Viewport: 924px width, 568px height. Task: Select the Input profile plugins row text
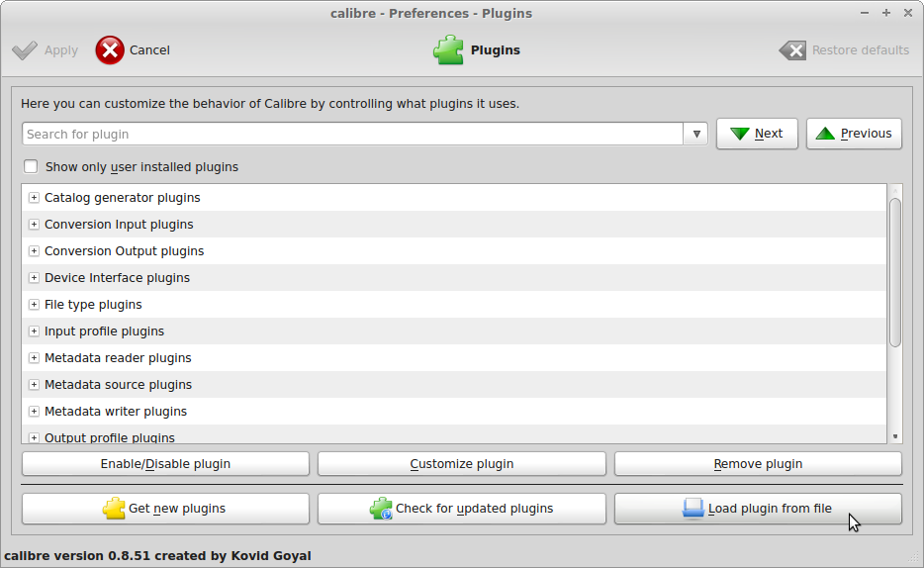(x=104, y=331)
